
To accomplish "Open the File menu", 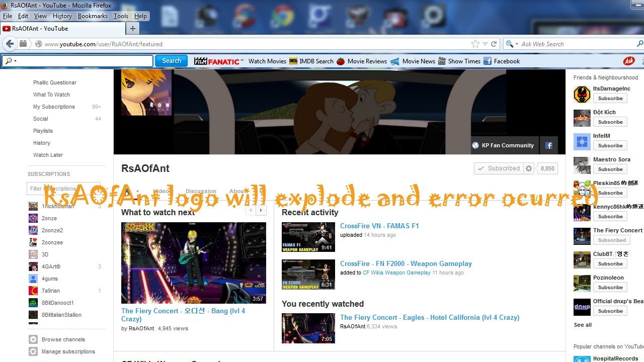I will click(x=8, y=16).
